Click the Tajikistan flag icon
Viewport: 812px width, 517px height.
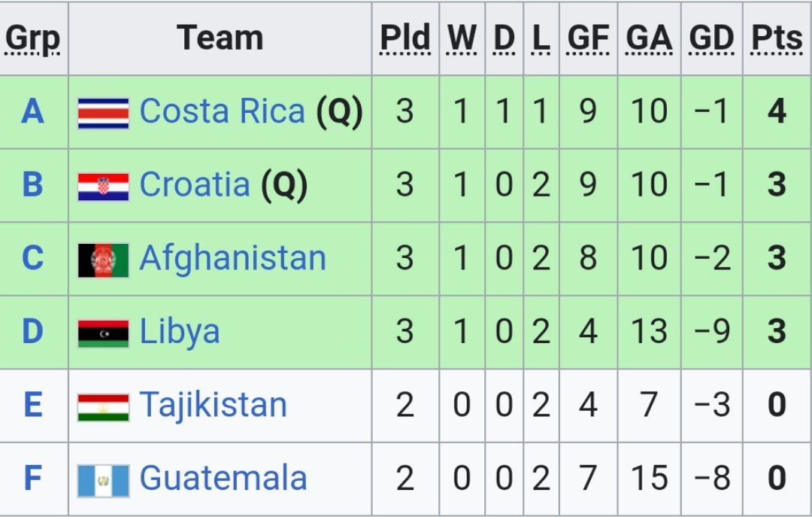103,407
